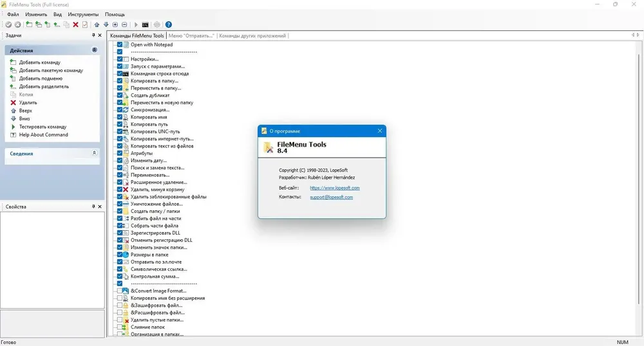Click the Add batch command toolbar icon
The height and width of the screenshot is (346, 644).
(x=39, y=24)
